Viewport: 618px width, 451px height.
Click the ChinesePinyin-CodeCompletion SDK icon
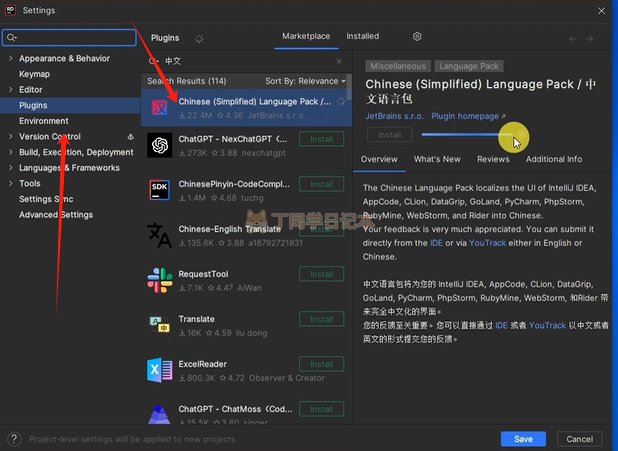click(x=159, y=190)
